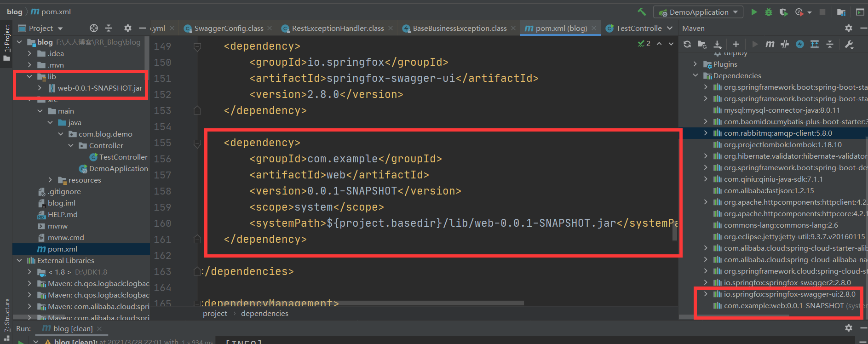Go to next highlighted error arrow
Viewport: 868px width, 344px height.
(671, 44)
